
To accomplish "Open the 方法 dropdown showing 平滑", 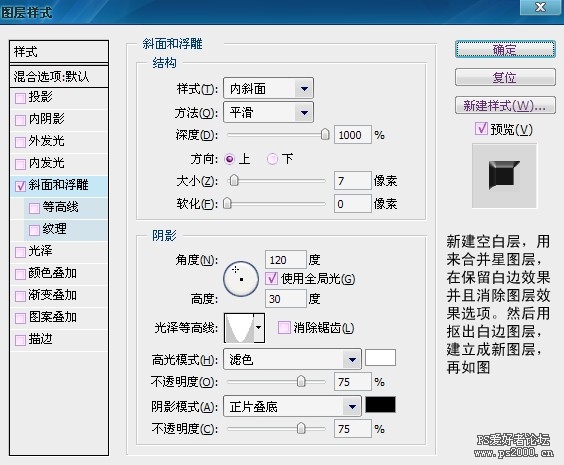I will click(268, 113).
